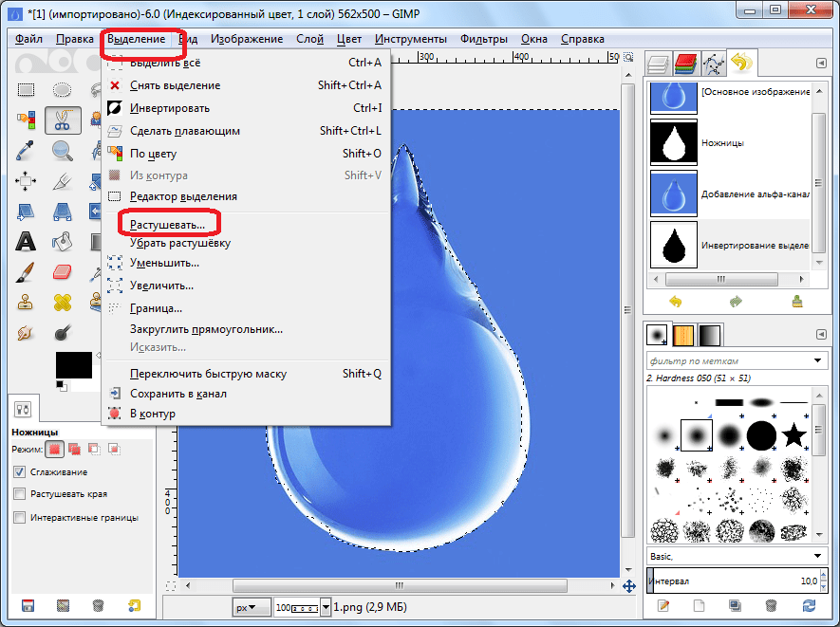
Task: Choose Инвертировать in the selection menu
Action: pos(170,108)
